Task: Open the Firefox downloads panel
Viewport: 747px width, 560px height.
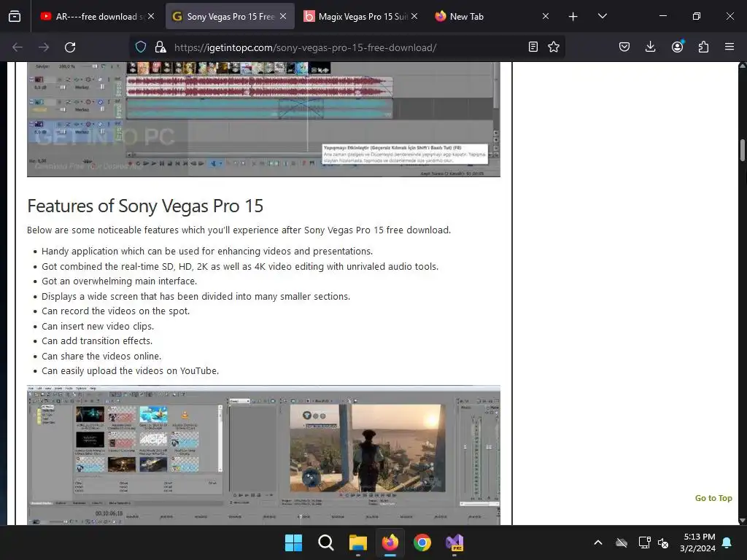Action: tap(650, 47)
